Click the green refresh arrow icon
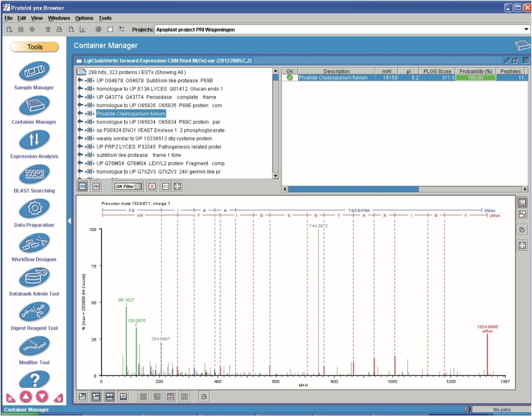The image size is (532, 417). click(165, 186)
